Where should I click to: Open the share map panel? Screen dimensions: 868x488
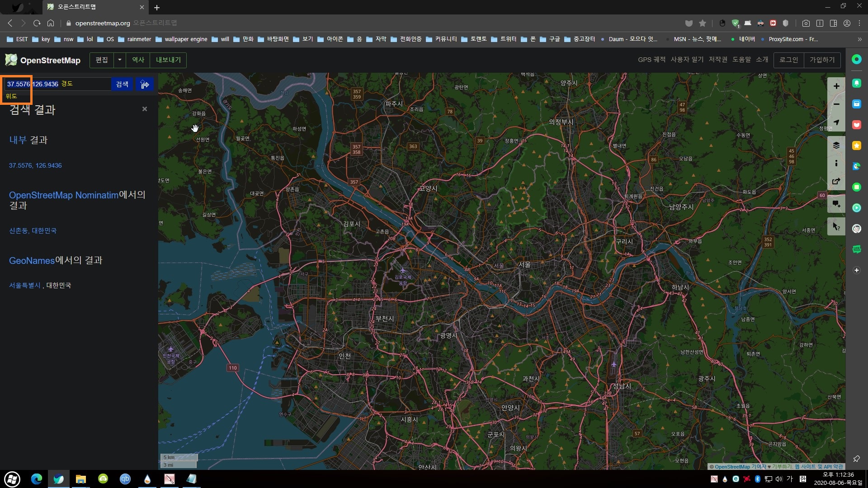[x=836, y=181]
